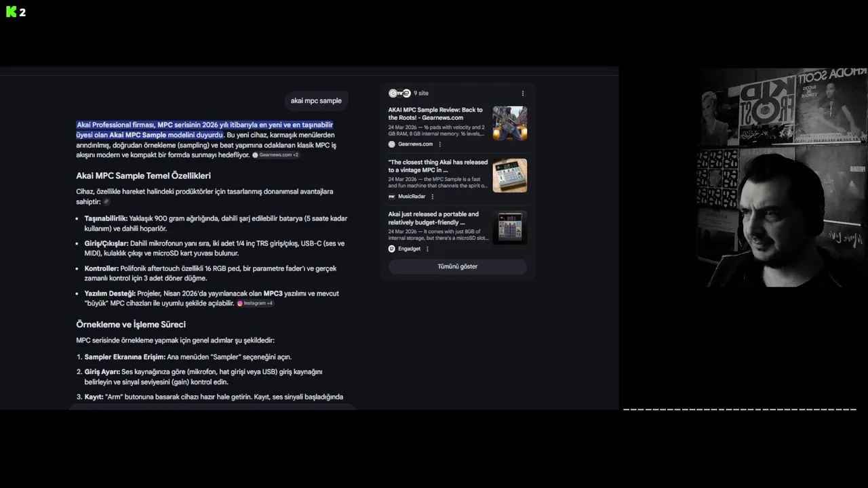Open the sources panel three-dot menu
868x488 pixels.
[522, 94]
